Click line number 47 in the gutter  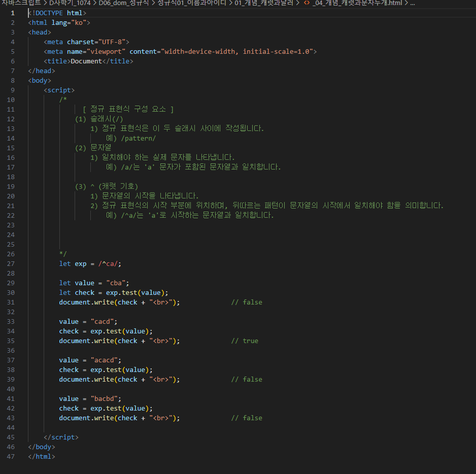click(x=11, y=456)
